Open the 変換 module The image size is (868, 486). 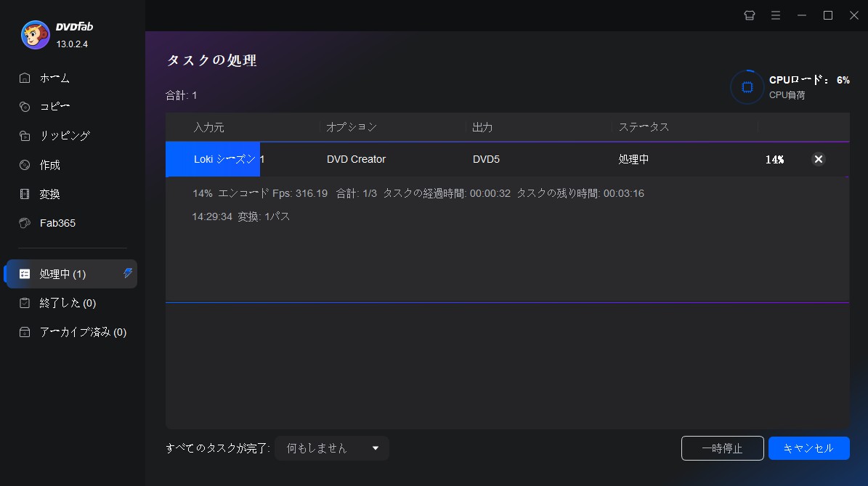click(x=49, y=194)
